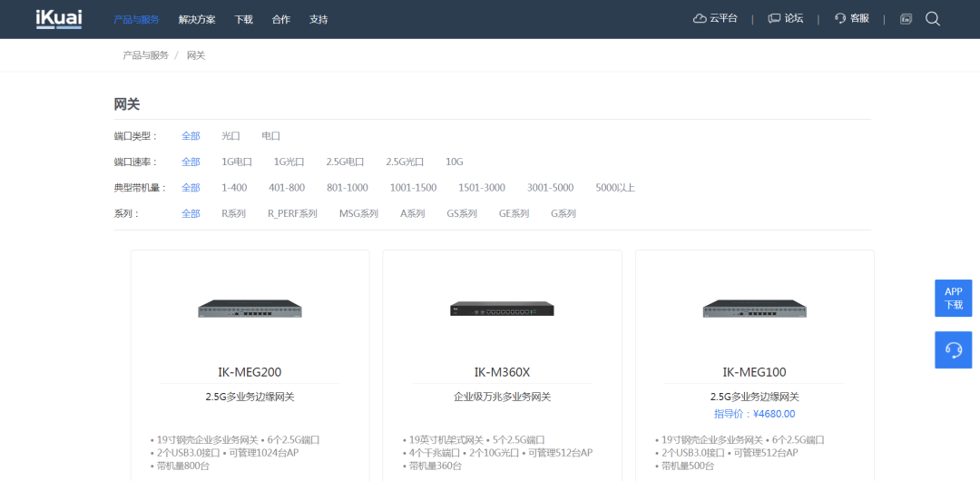Image resolution: width=980 pixels, height=481 pixels.
Task: Filter series by R_PERF系列
Action: tap(292, 213)
